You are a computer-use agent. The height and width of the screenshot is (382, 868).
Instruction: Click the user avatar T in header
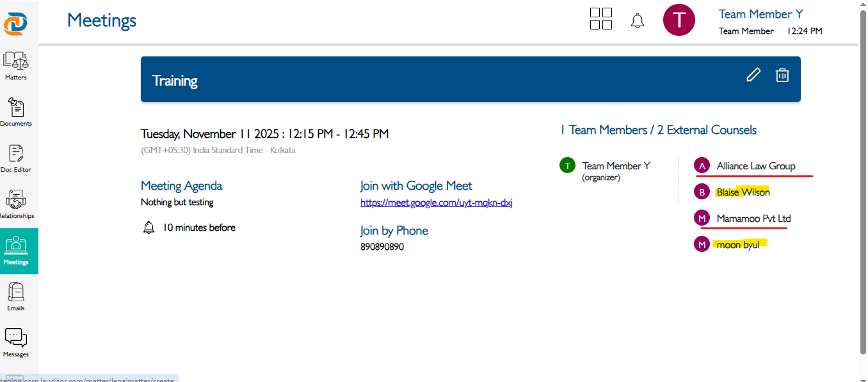[679, 20]
